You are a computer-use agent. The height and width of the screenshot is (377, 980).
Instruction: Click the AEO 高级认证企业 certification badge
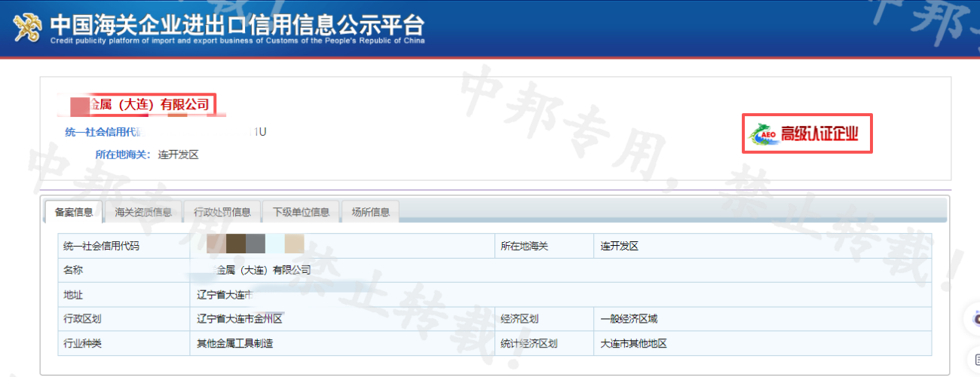click(807, 134)
